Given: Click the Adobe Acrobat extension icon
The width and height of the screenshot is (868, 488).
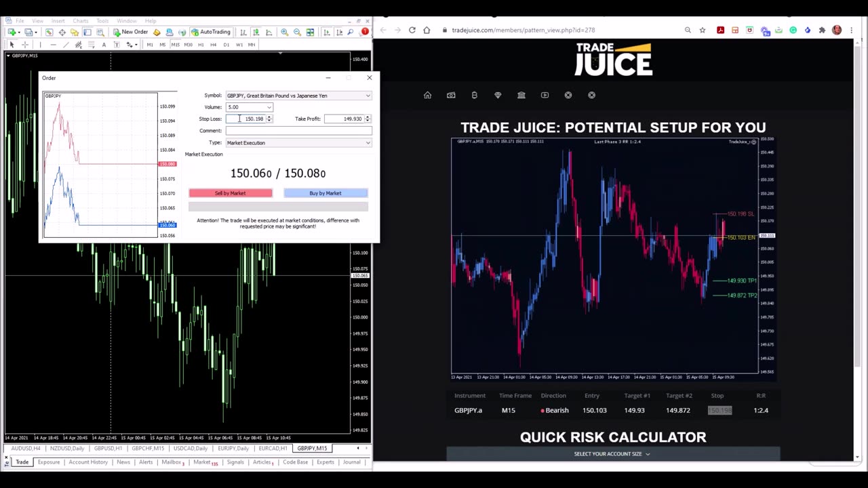Looking at the screenshot, I should tap(720, 30).
